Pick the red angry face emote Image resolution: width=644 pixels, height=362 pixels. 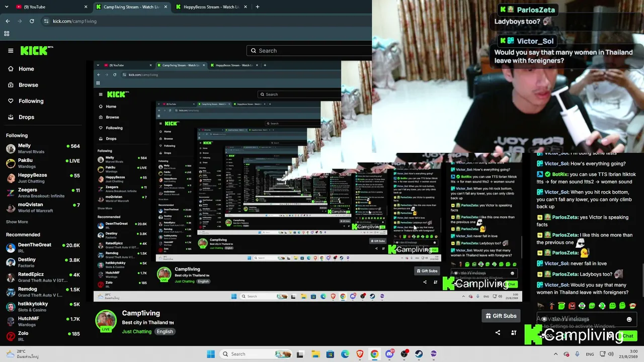click(572, 306)
